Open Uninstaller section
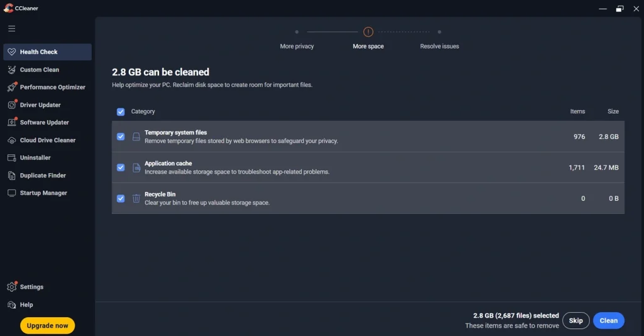Viewport: 644px width, 336px height. (x=47, y=158)
